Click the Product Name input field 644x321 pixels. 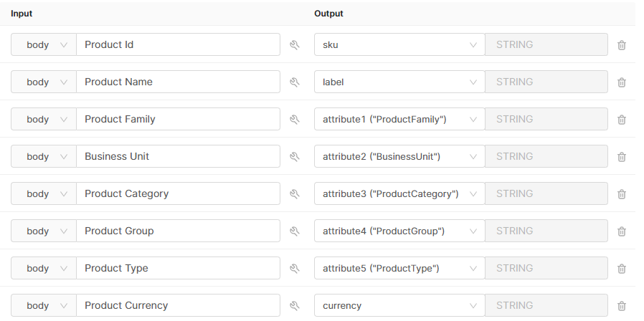click(178, 82)
